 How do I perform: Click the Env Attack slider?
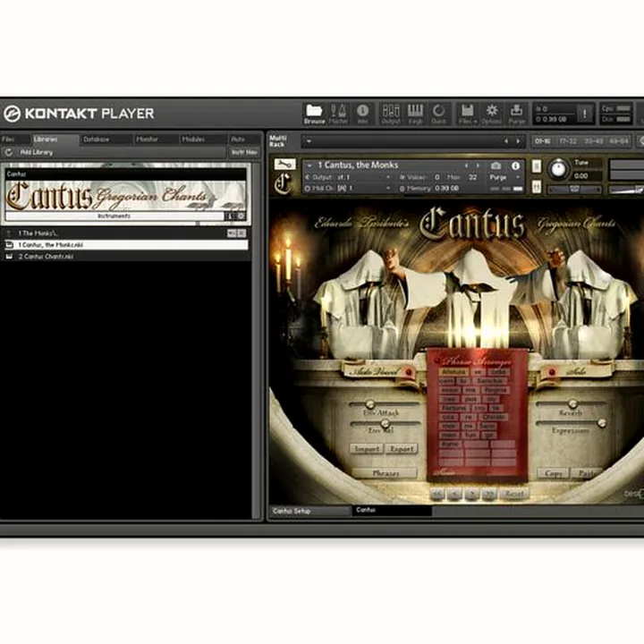[x=384, y=404]
